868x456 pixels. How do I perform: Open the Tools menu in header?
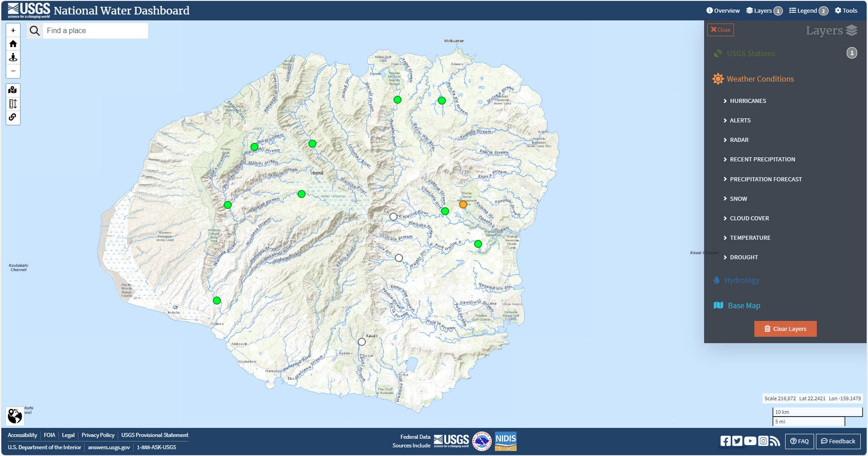pyautogui.click(x=846, y=11)
